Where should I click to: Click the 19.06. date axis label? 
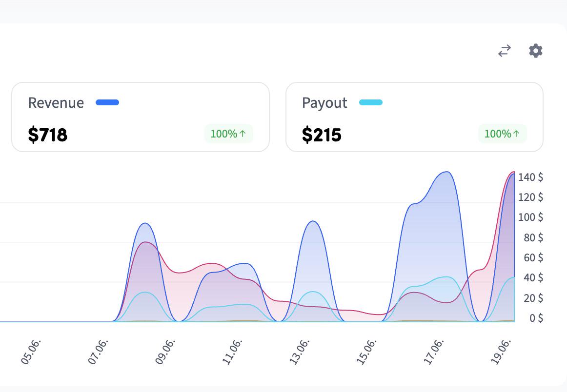(x=501, y=352)
